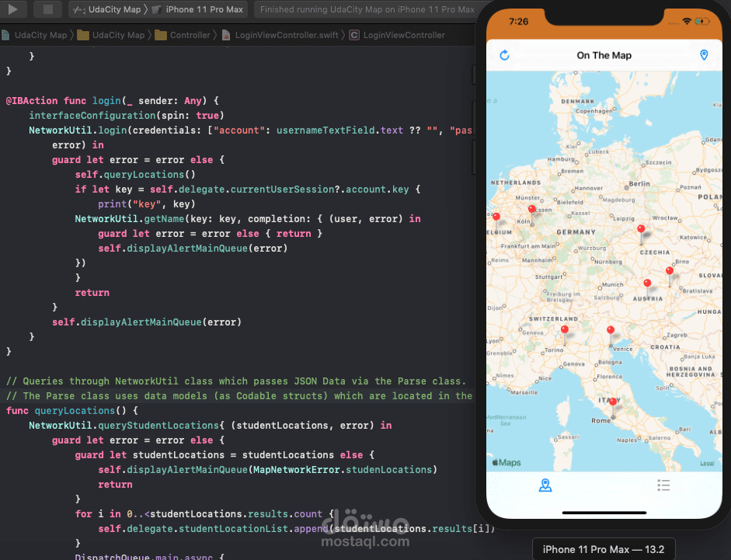This screenshot has height=560, width=731.
Task: Click the simulator home indicator bar
Action: click(x=604, y=513)
